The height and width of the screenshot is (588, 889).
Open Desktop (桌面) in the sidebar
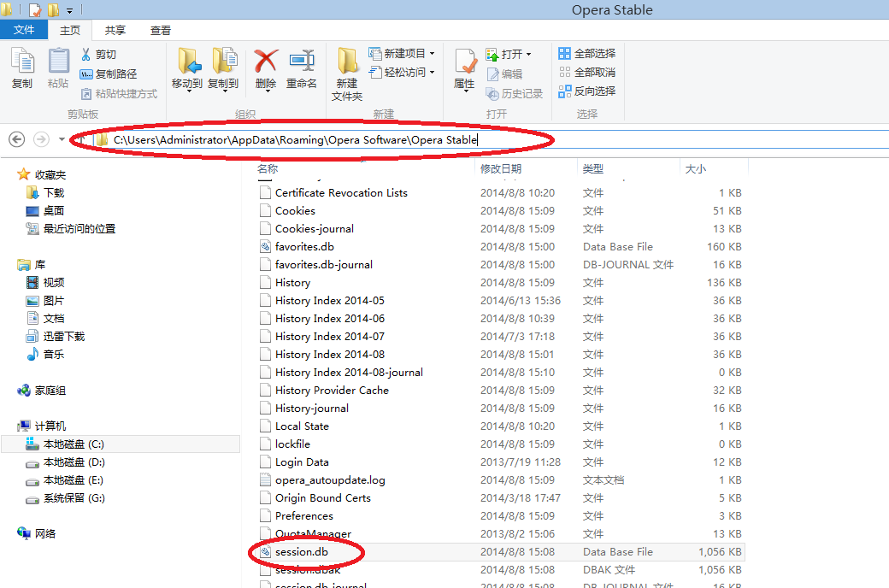[x=45, y=211]
